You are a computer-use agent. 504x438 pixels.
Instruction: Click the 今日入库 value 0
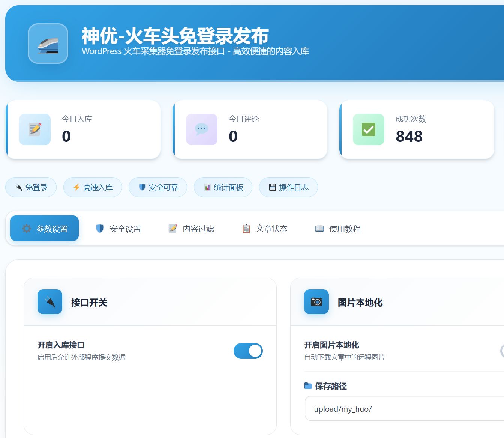click(66, 136)
